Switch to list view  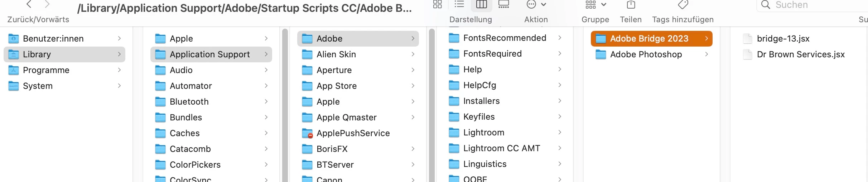tap(459, 4)
